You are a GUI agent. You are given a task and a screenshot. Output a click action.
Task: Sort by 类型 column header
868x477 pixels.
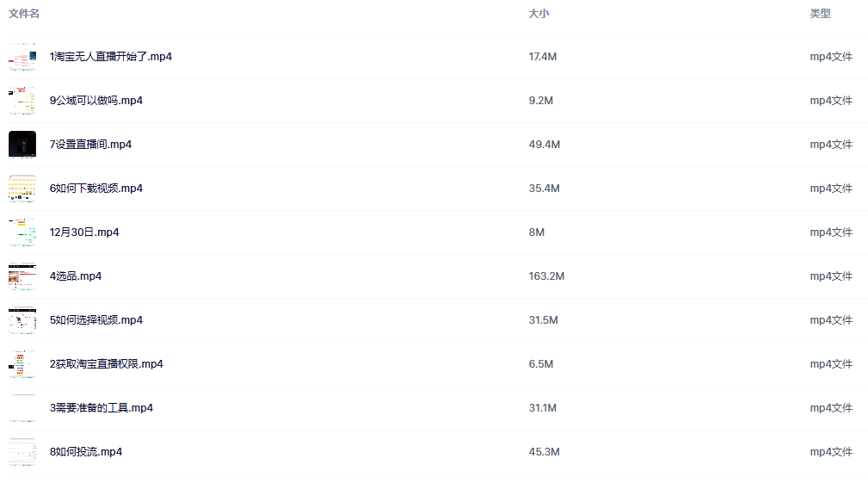820,14
